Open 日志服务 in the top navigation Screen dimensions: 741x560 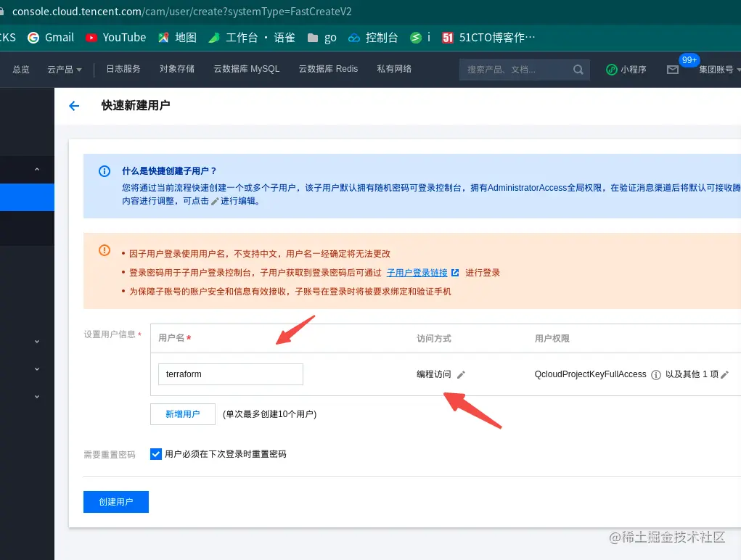click(123, 69)
